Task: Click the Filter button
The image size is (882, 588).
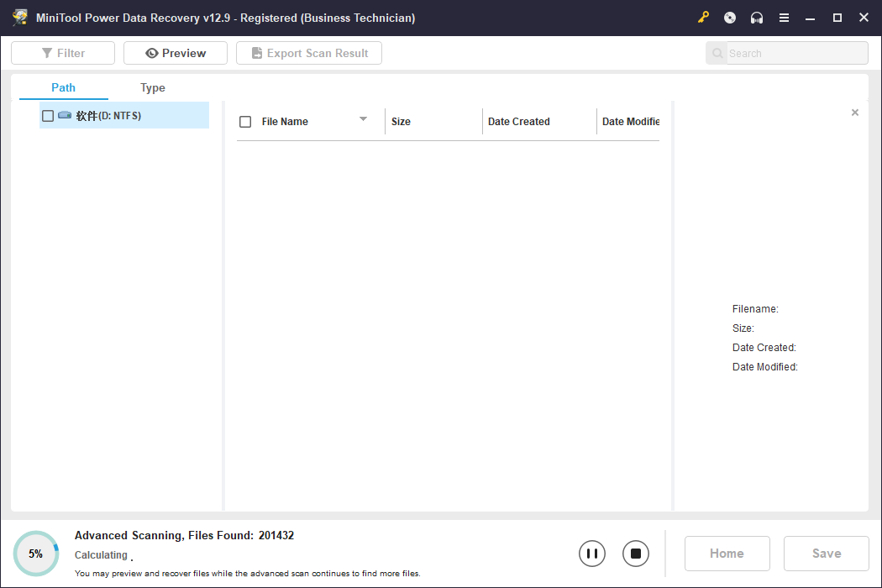Action: (x=63, y=53)
